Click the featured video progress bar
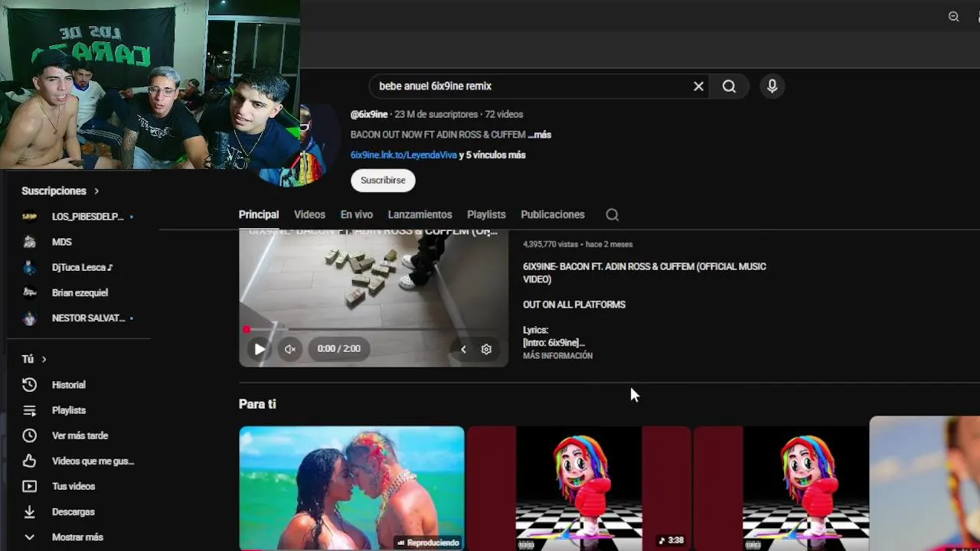This screenshot has width=980, height=551. pos(374,330)
